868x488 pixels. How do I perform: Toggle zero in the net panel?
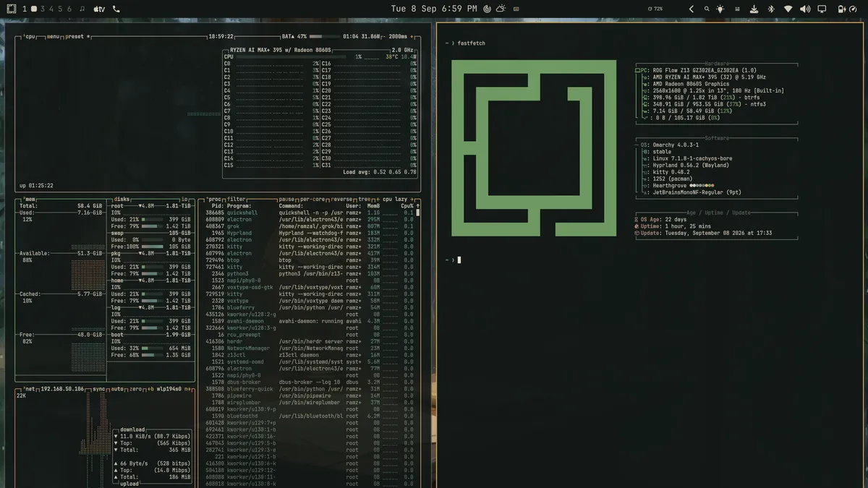pyautogui.click(x=137, y=389)
